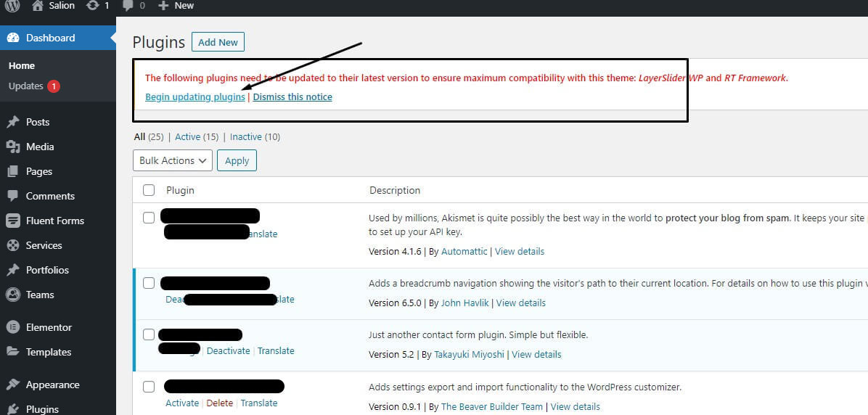The height and width of the screenshot is (415, 868).
Task: Filter plugins by Active tab
Action: (x=188, y=136)
